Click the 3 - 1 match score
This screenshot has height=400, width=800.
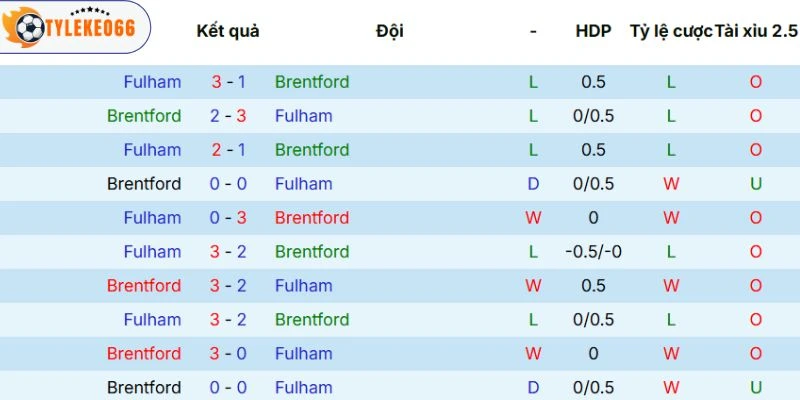tap(228, 82)
